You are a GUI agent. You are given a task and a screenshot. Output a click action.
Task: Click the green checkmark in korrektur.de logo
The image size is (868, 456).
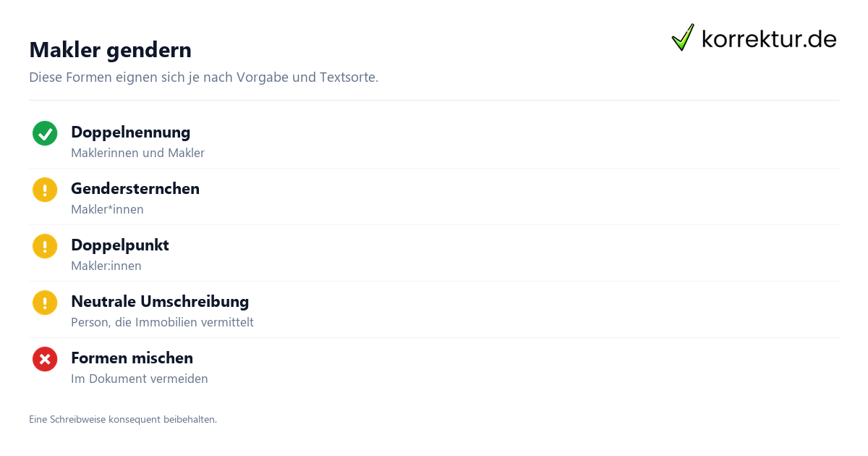[683, 37]
